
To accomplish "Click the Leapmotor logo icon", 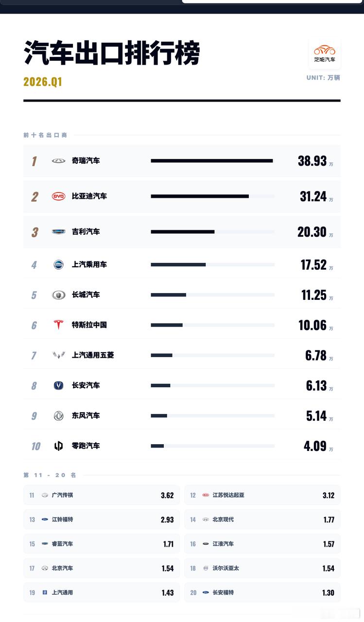I will tap(58, 446).
